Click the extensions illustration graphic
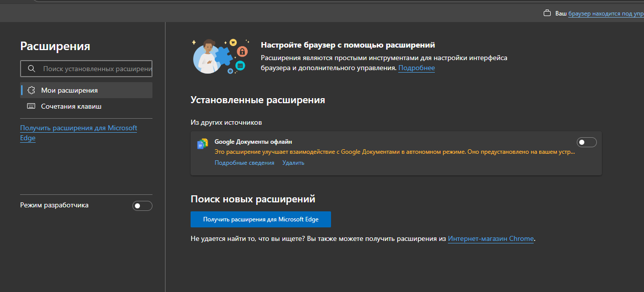 click(220, 56)
